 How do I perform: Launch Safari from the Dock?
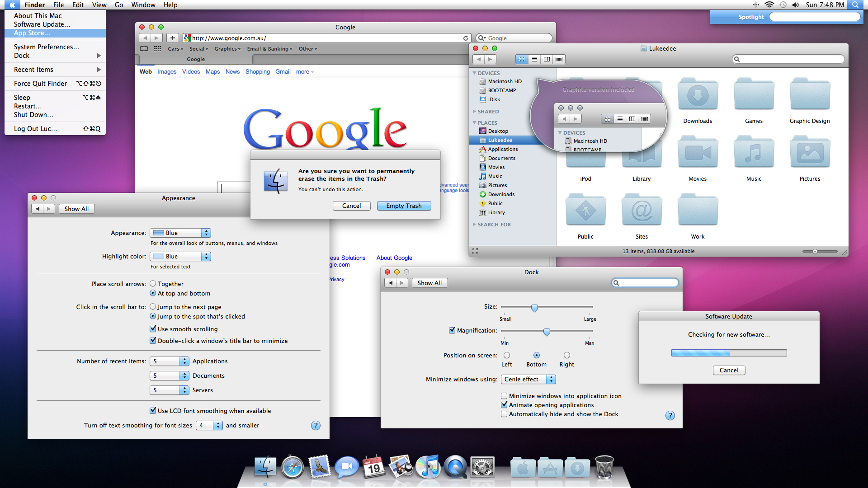292,467
